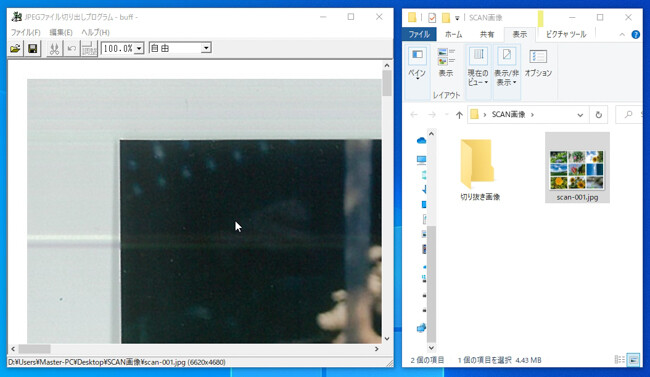The width and height of the screenshot is (650, 377).
Task: Click the scan-001.jpg file name label
Action: click(577, 197)
